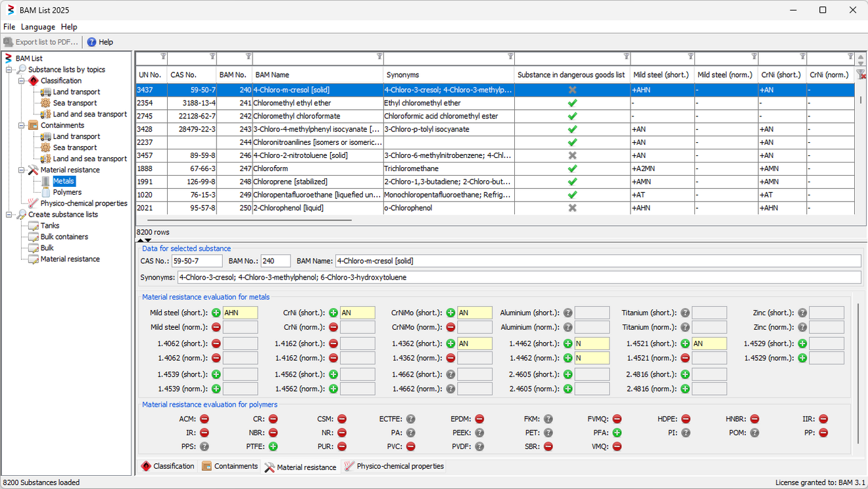Select the Material resistance bottom tab
The height and width of the screenshot is (489, 868).
[301, 467]
